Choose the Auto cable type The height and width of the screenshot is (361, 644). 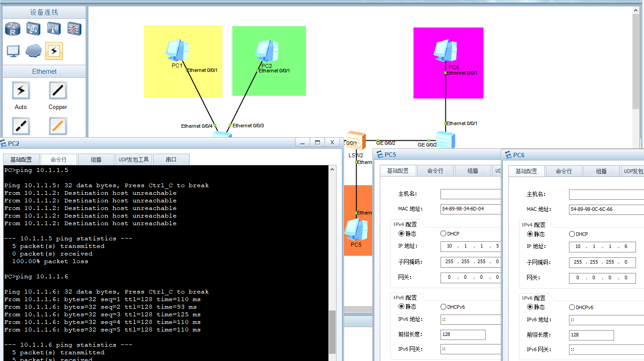21,90
